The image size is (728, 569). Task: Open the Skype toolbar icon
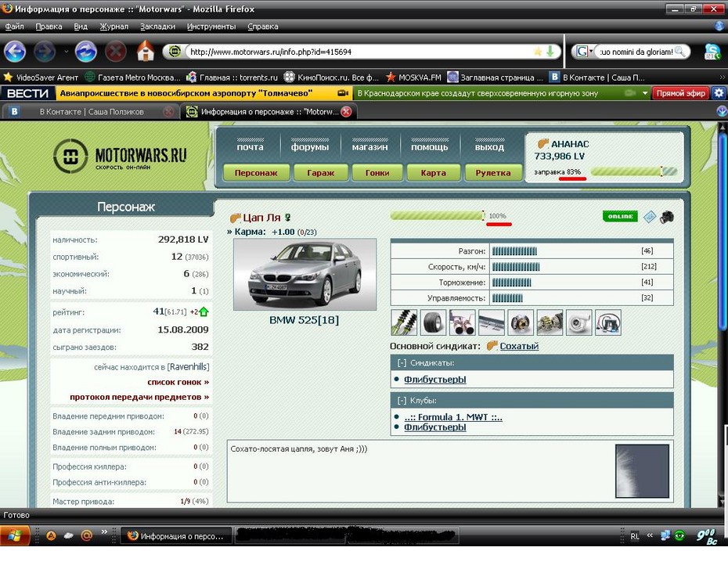[x=712, y=51]
